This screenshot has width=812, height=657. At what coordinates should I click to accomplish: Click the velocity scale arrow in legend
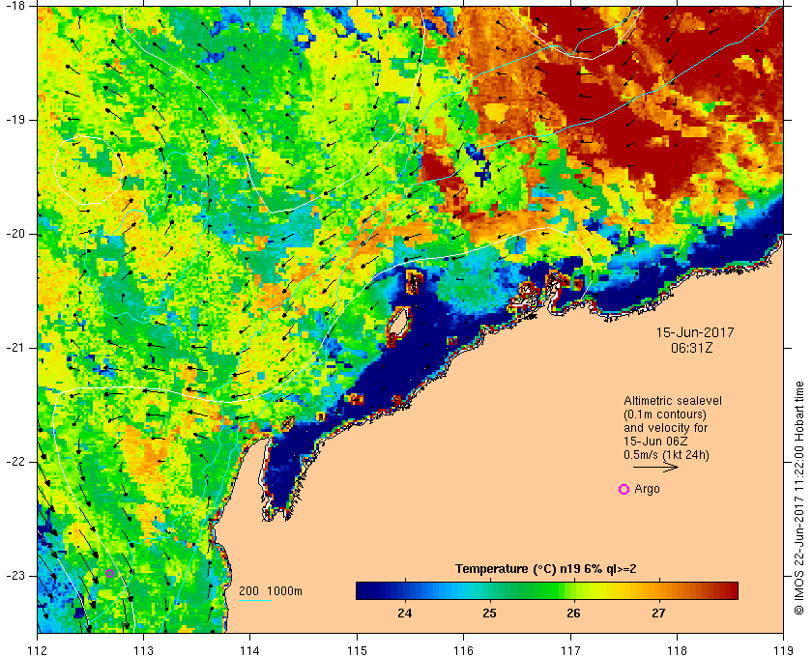[655, 467]
